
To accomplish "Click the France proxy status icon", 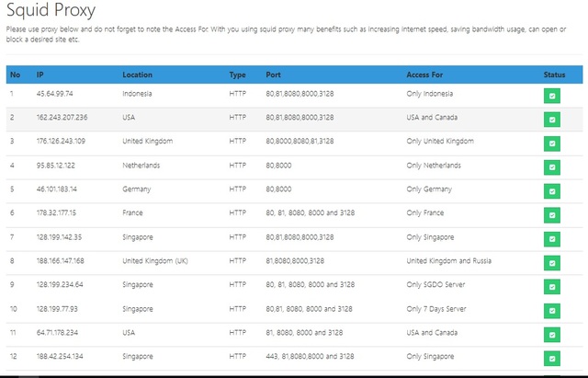I will [x=552, y=215].
